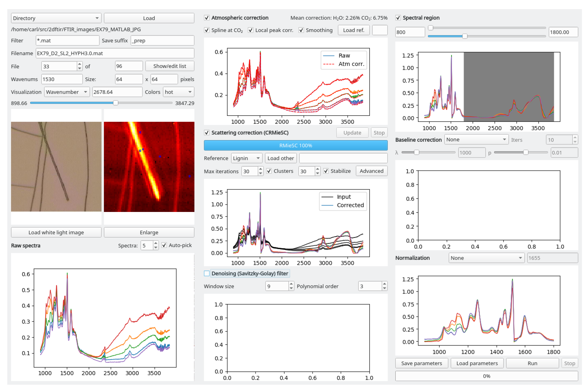Enable Denoising Savitzky-Golay filter
Screen dimensions: 588x391
click(207, 273)
